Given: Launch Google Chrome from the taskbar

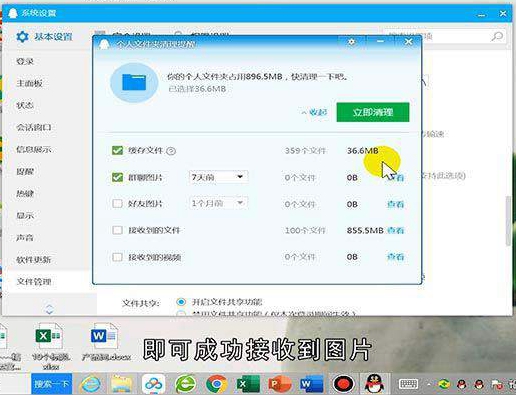Looking at the screenshot, I should tap(216, 384).
